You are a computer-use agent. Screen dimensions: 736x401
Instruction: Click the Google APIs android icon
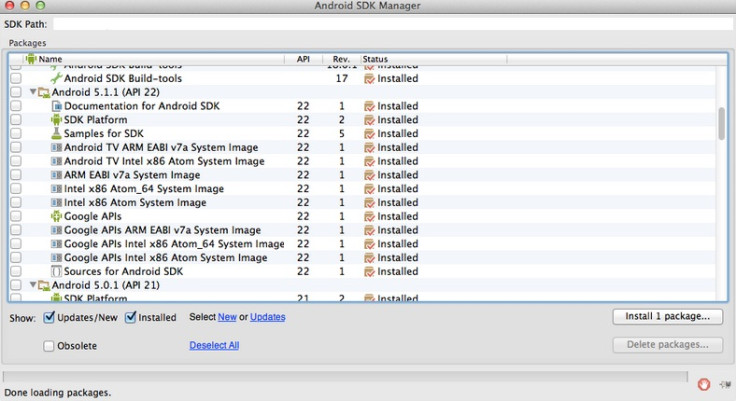click(x=56, y=216)
